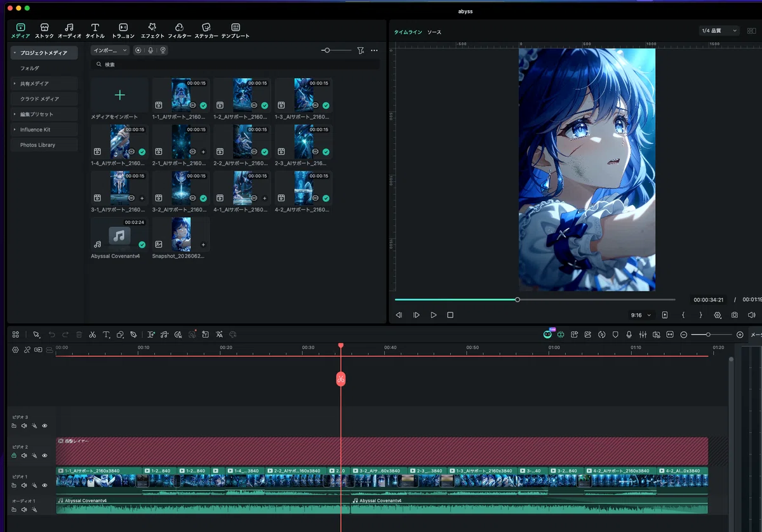Select フォルダ in sidebar
762x532 pixels.
point(30,68)
